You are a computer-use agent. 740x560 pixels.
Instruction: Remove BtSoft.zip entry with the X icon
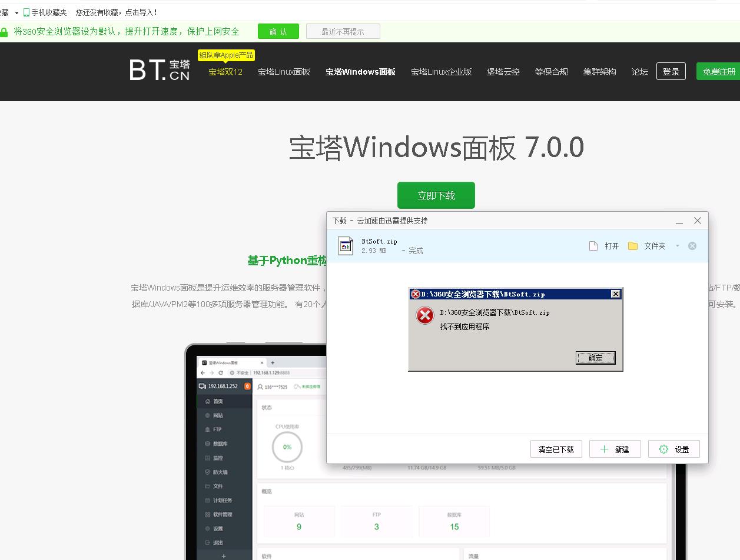pos(692,246)
